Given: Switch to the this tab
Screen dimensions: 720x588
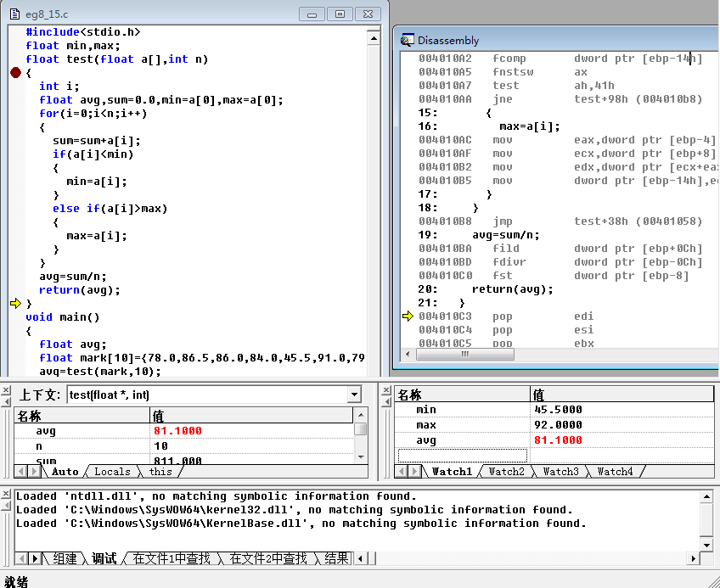Looking at the screenshot, I should tap(160, 472).
